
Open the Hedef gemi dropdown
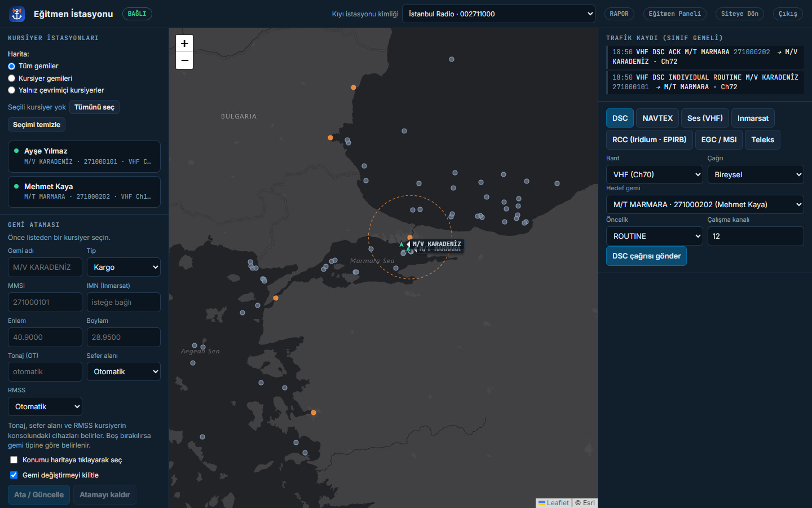[x=705, y=204]
